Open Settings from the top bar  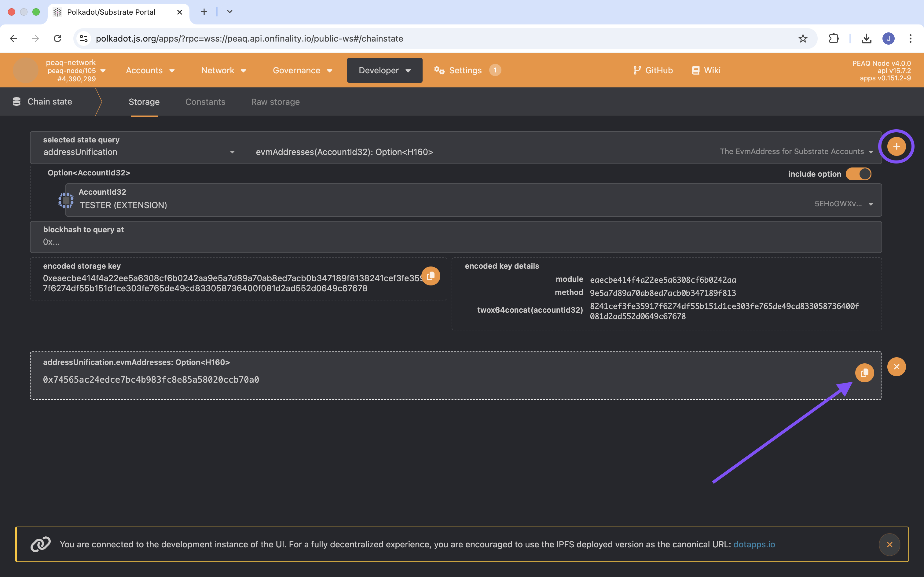(465, 70)
